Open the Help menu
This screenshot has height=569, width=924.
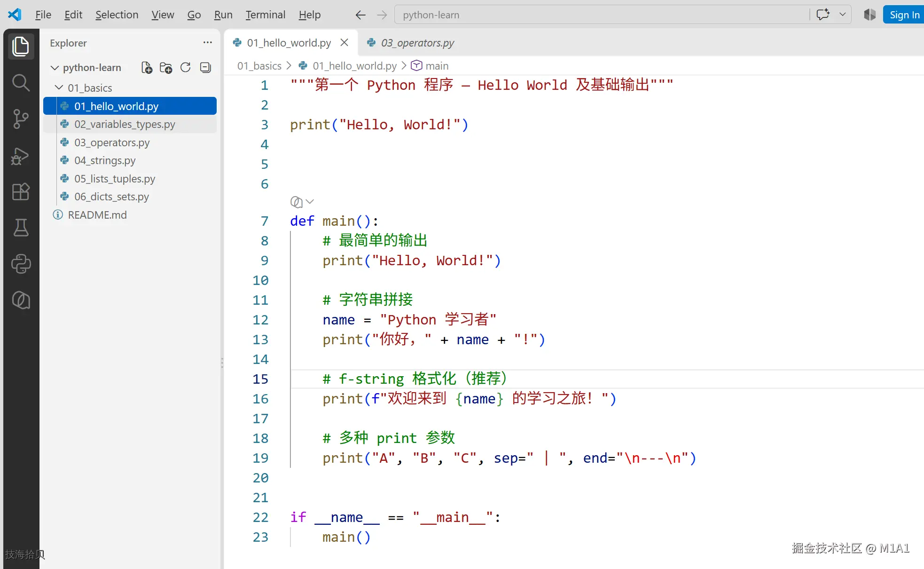[x=309, y=15]
